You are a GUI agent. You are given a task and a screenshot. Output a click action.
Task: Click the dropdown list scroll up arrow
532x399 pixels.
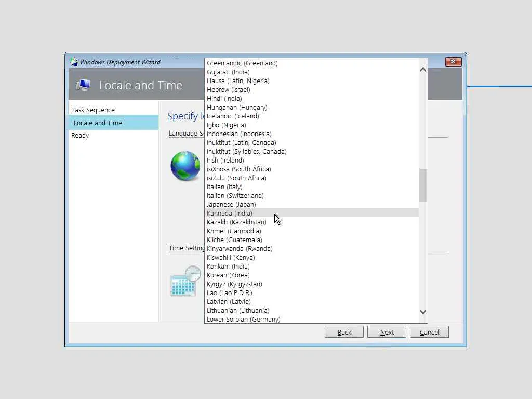423,69
